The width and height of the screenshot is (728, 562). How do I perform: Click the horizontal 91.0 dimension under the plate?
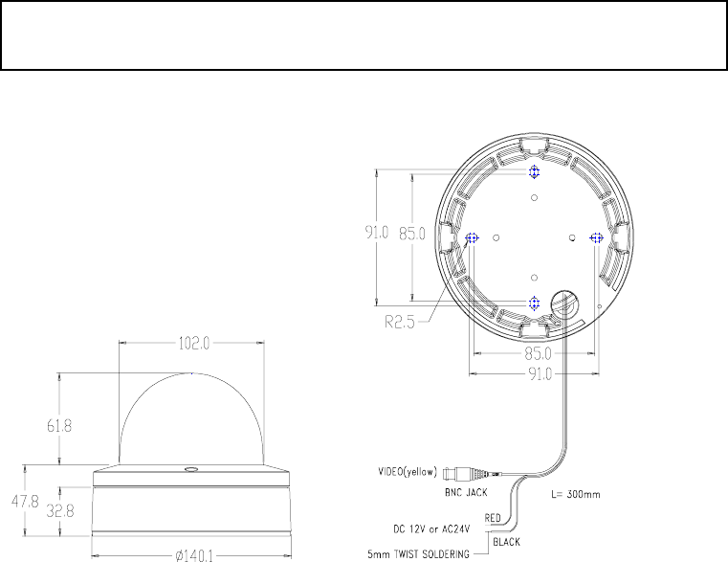tap(540, 373)
